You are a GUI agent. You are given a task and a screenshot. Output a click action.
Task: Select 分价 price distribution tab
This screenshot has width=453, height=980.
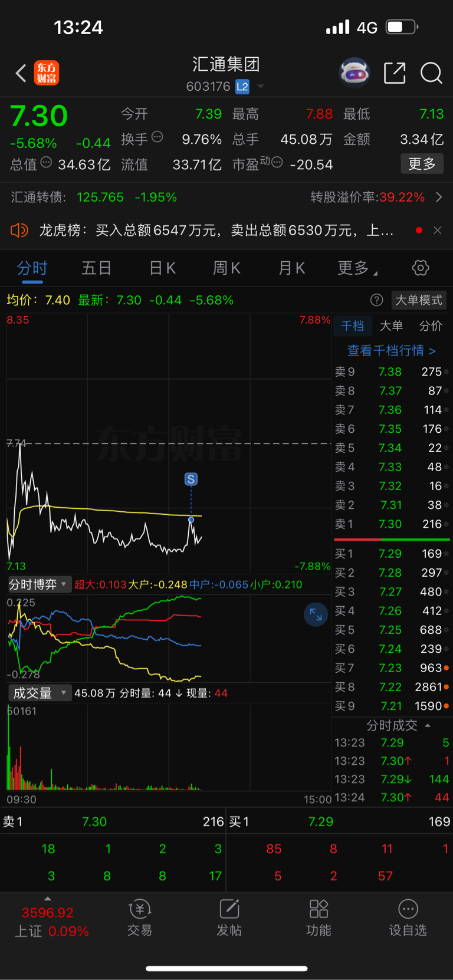click(431, 326)
